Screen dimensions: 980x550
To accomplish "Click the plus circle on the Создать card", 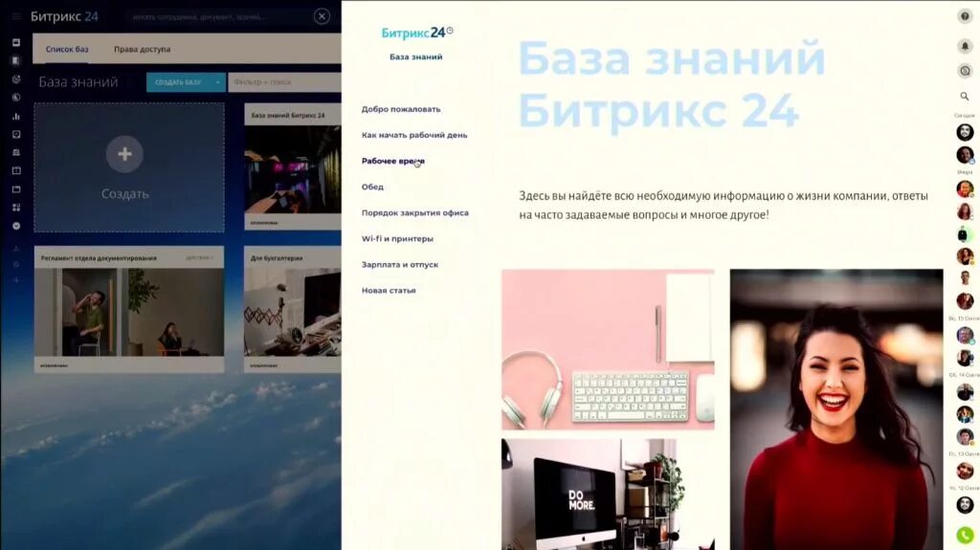I will tap(124, 154).
